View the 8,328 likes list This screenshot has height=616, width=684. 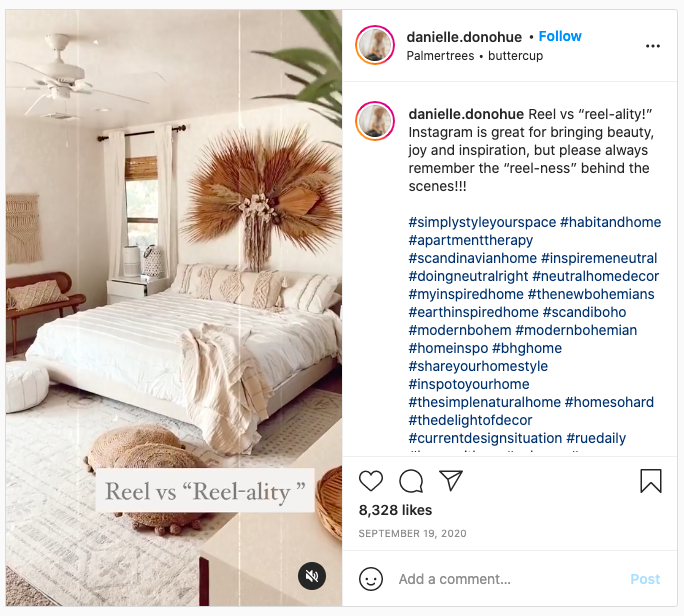coord(395,510)
